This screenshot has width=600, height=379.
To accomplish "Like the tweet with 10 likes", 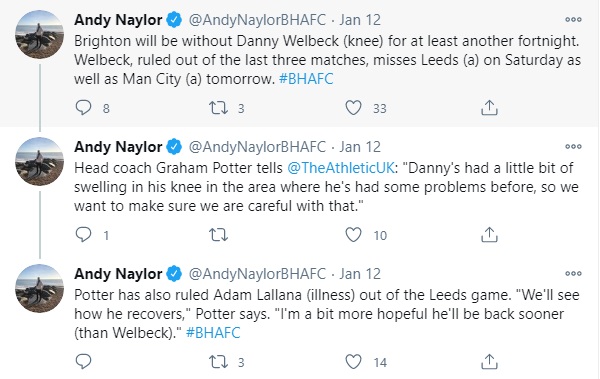I will 353,235.
